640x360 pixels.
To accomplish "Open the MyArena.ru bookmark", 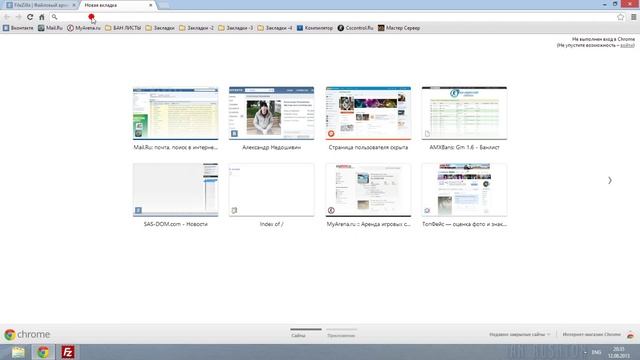I will (84, 28).
